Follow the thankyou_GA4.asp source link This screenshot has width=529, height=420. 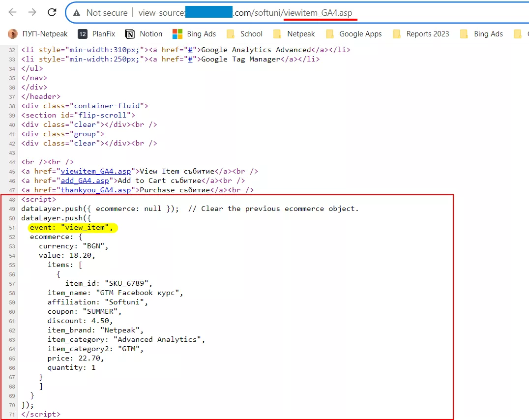95,190
